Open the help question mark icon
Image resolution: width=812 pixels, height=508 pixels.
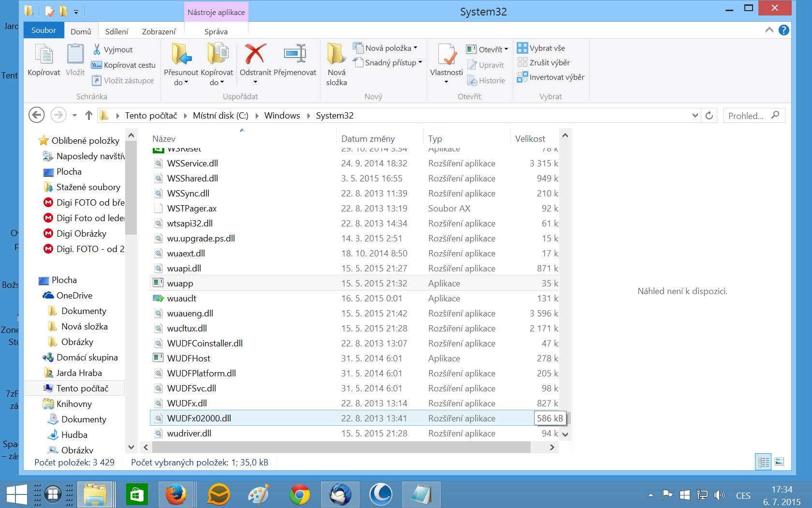(x=784, y=30)
